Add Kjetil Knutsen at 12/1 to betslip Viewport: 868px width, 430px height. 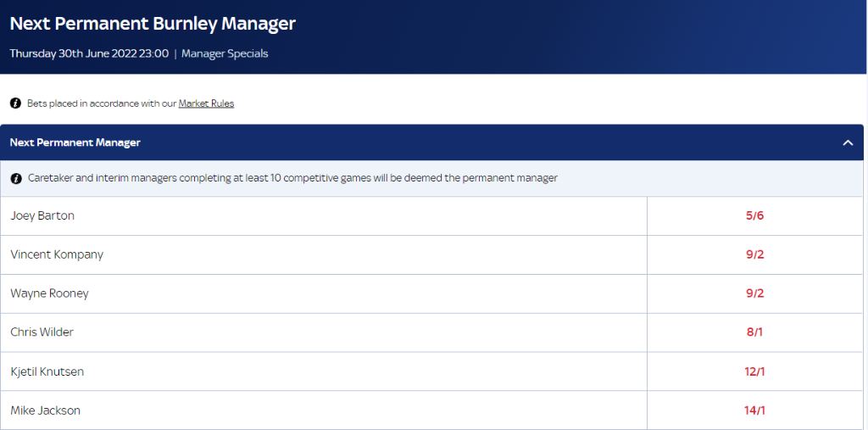[754, 371]
